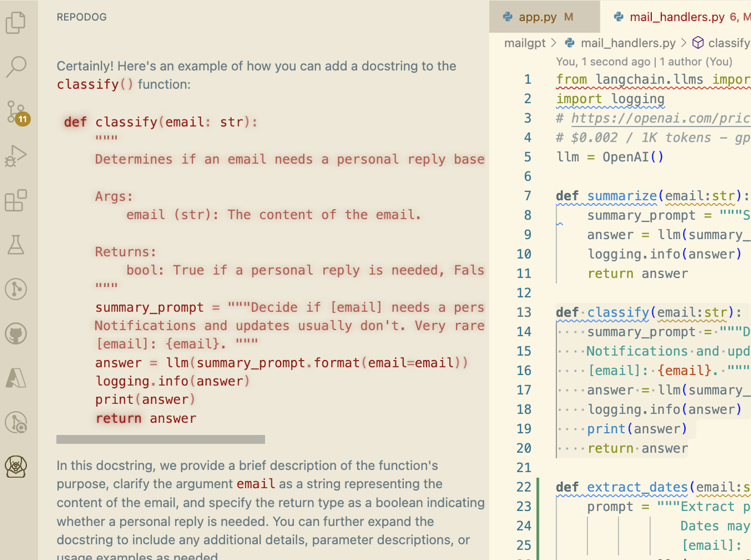Open the Testing flask icon
751x560 pixels.
point(16,244)
